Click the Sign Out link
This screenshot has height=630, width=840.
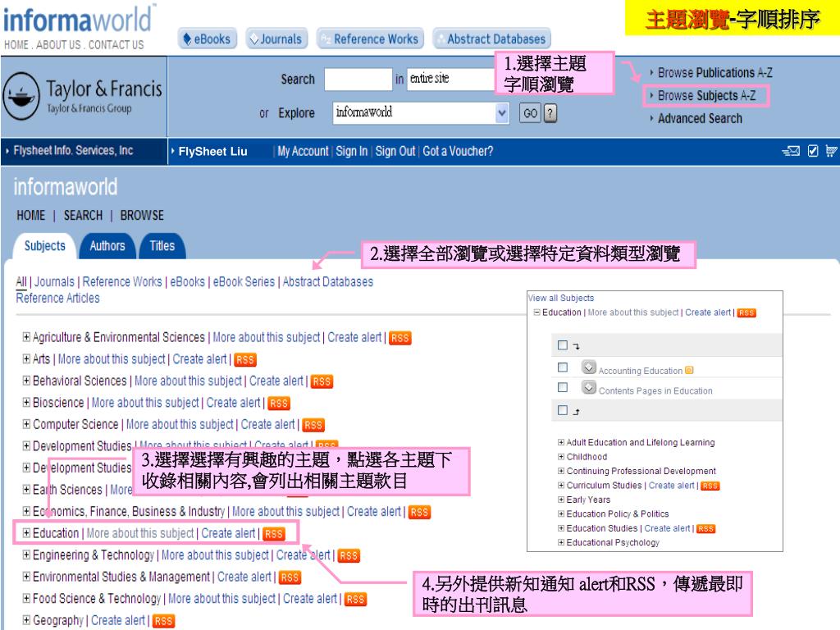(x=395, y=152)
